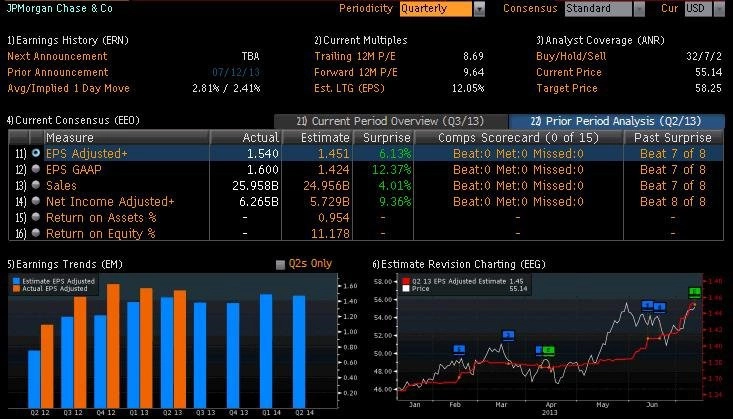Click the orange Q2 13 actual EPS bar
Screen dimensions: 733x419
click(180, 349)
